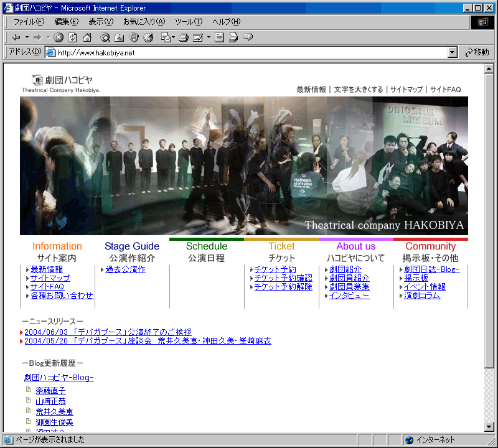
Task: Click the Theatrical company HAKOBIYA banner image
Action: pos(244,166)
